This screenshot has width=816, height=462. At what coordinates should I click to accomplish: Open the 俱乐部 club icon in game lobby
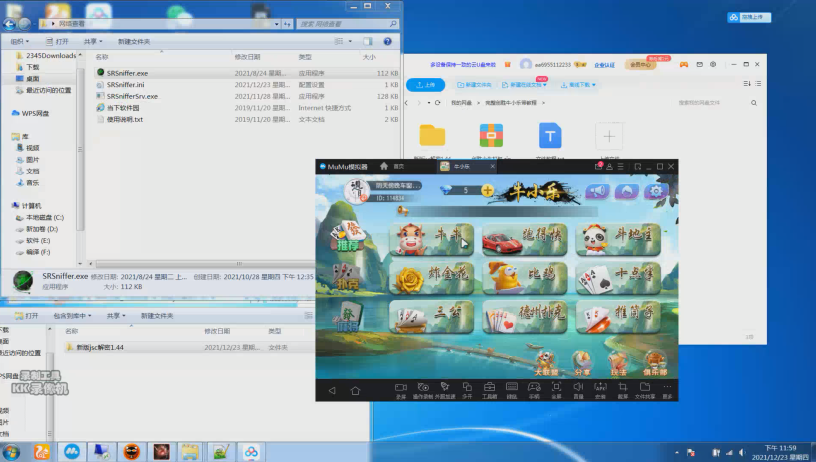(655, 363)
